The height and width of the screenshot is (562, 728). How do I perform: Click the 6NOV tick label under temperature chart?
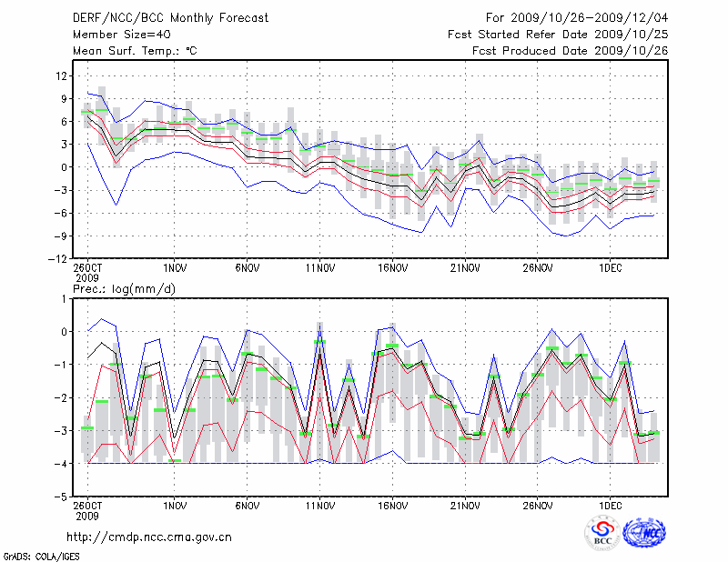click(248, 268)
